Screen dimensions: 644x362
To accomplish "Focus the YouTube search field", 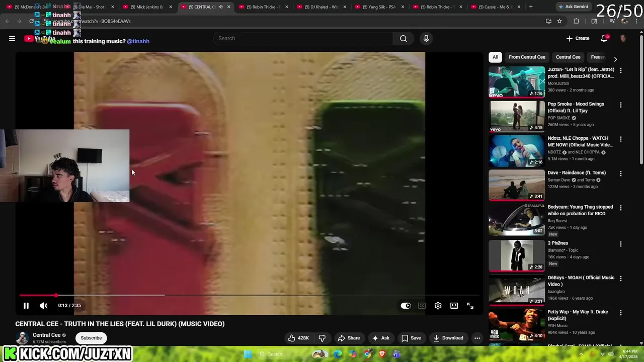I will click(303, 39).
